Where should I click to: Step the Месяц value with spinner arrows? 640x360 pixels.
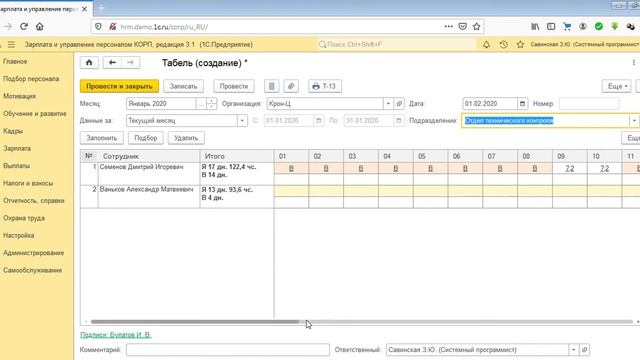tap(211, 104)
